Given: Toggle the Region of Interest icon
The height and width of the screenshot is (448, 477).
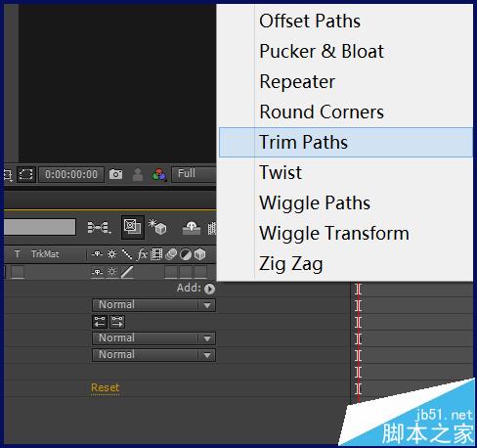Looking at the screenshot, I should coord(26,174).
